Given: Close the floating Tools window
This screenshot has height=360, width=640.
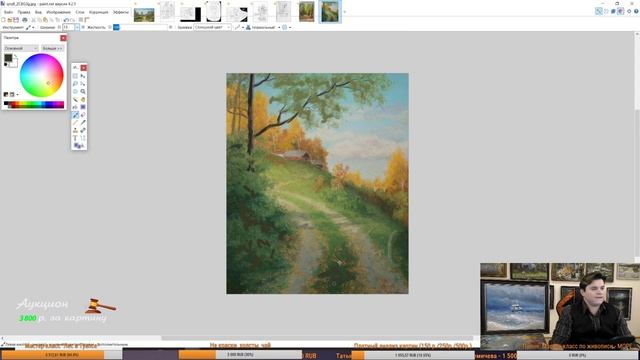Looking at the screenshot, I should coord(83,68).
